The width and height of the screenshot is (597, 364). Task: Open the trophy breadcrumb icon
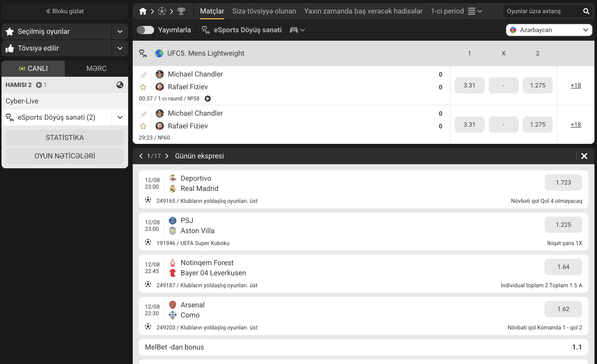(181, 11)
